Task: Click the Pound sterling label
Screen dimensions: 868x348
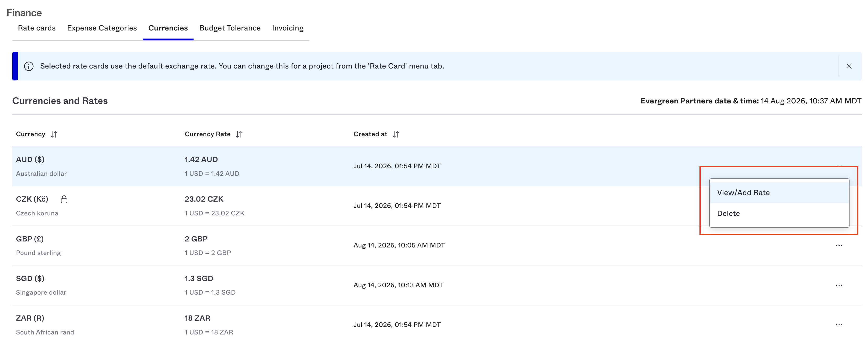Action: 38,253
